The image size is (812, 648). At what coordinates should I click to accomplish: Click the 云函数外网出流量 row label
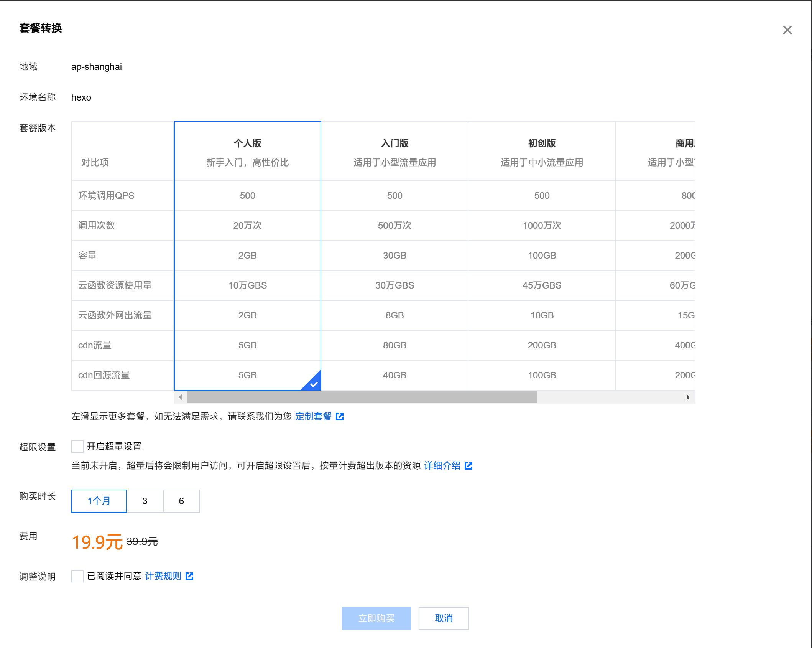(x=115, y=315)
